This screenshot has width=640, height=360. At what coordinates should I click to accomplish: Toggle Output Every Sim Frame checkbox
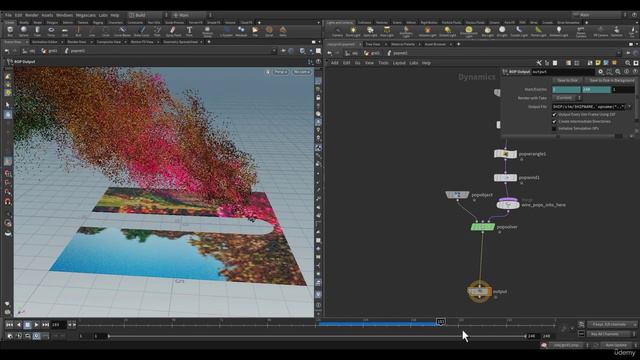554,115
